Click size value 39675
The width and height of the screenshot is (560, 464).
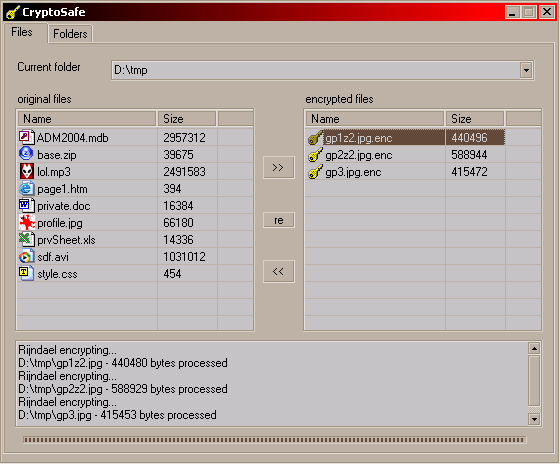coord(178,155)
